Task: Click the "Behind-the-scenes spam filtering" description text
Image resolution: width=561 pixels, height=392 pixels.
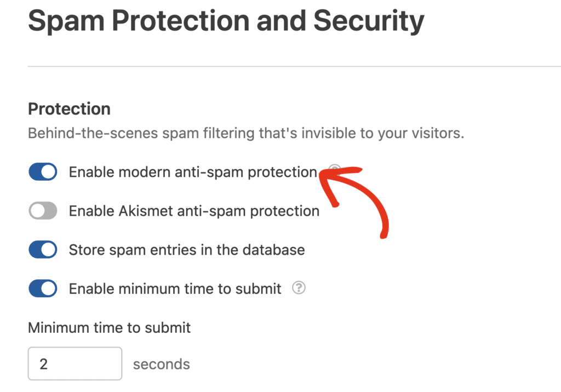Action: 245,133
